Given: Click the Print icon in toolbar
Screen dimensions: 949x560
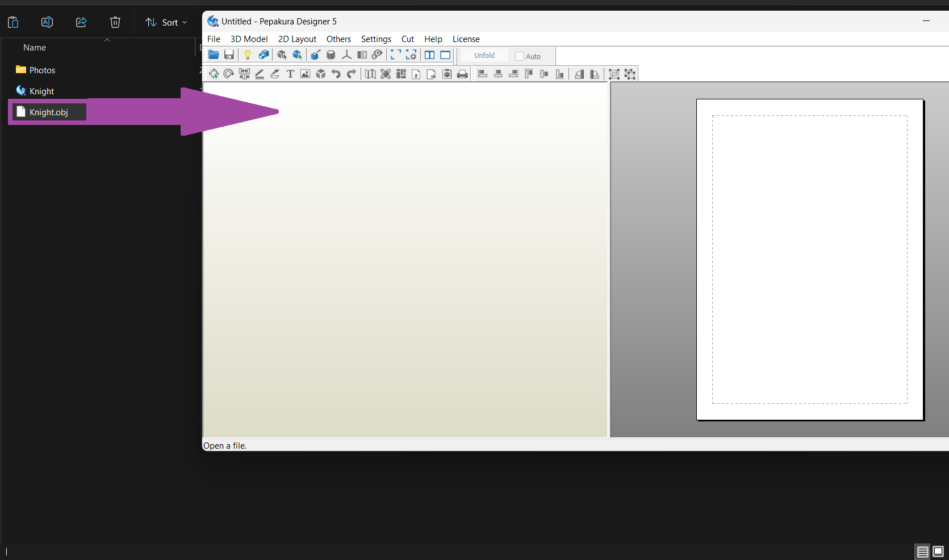Looking at the screenshot, I should point(462,74).
